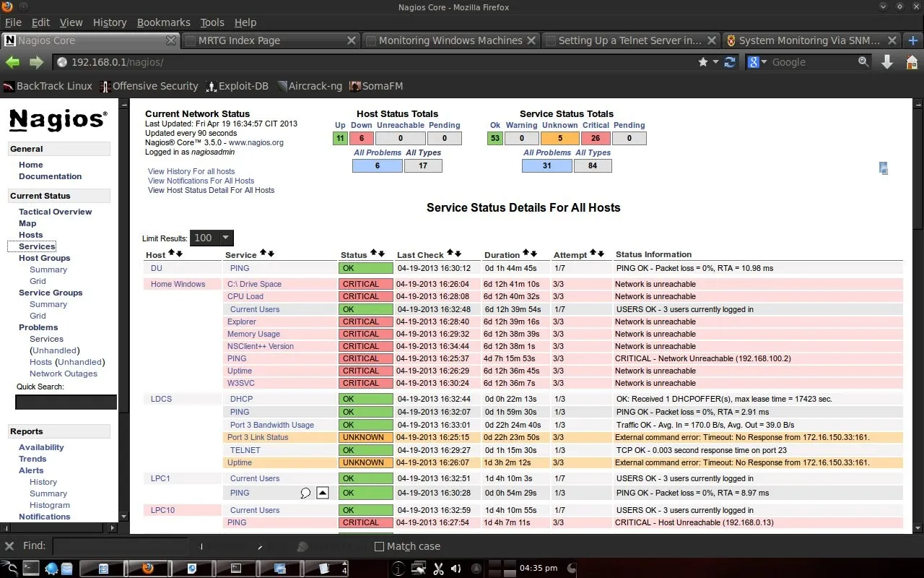Click LPC1 PING notification icon beside comment bubble
This screenshot has width=924, height=578.
(323, 493)
